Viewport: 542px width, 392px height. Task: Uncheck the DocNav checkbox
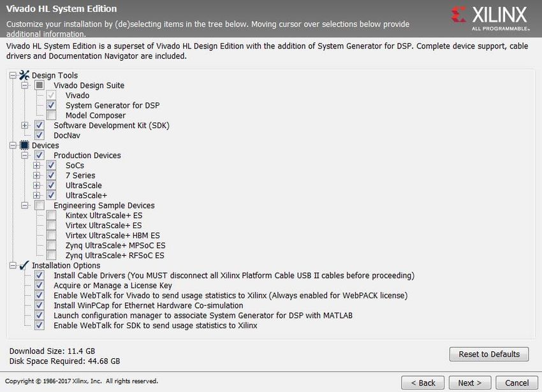[40, 135]
